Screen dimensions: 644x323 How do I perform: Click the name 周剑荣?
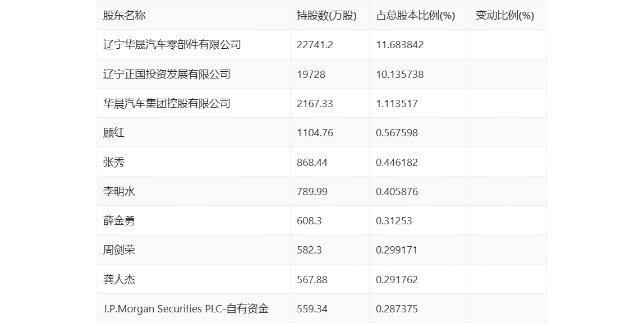(x=119, y=250)
